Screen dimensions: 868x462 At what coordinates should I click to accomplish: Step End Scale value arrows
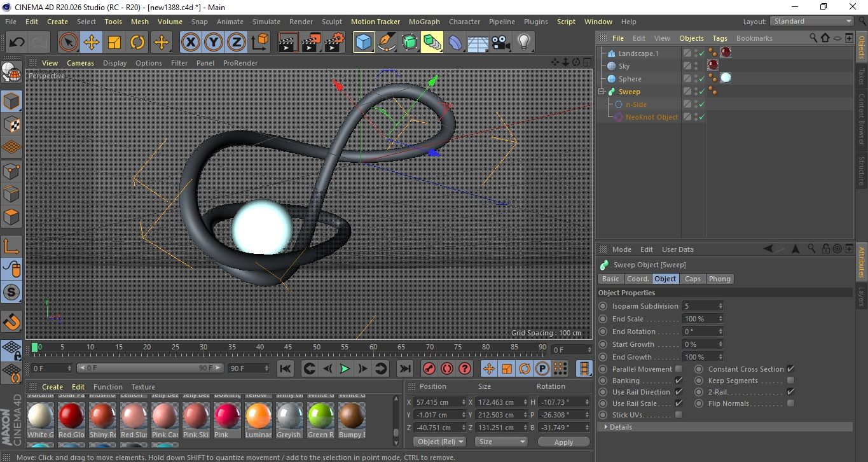(x=720, y=319)
